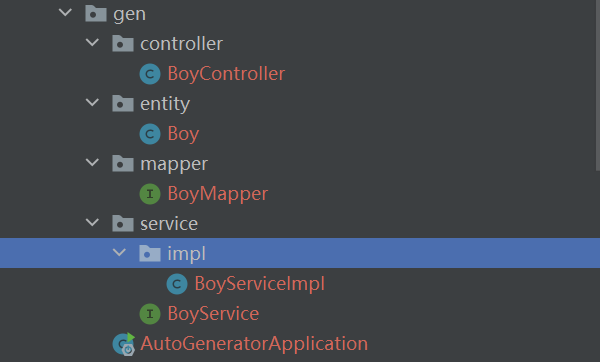The height and width of the screenshot is (362, 600).
Task: Click the Boy entity class icon
Action: (150, 134)
